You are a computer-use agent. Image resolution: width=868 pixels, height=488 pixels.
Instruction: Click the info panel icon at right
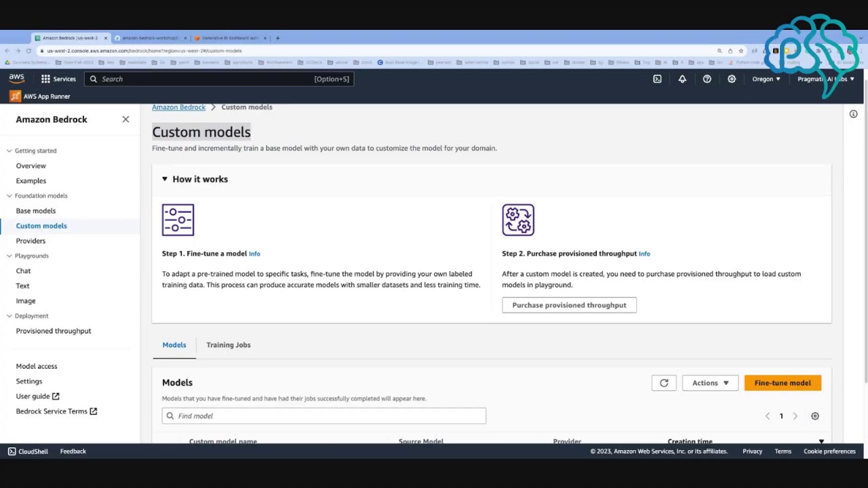coord(853,114)
